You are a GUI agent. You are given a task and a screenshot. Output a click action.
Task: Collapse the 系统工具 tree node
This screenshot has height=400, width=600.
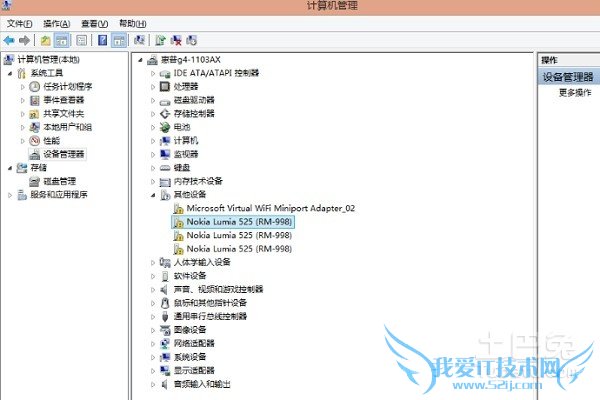coord(10,73)
